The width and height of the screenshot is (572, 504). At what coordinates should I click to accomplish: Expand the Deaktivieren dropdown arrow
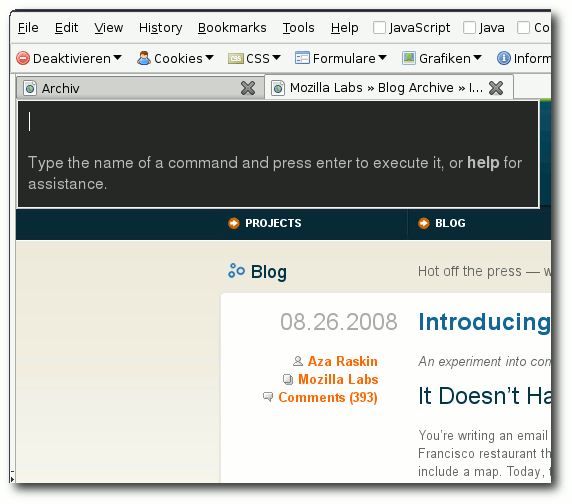coord(117,58)
